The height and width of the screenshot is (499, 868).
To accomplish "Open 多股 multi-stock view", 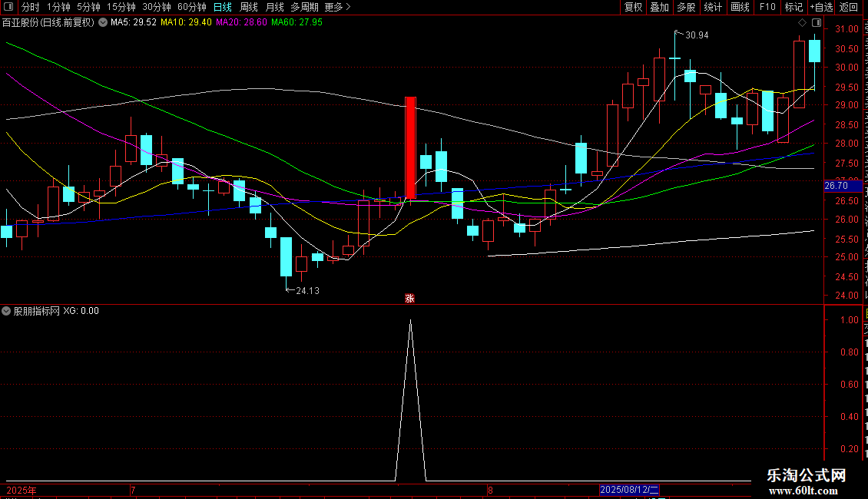I will click(x=686, y=7).
